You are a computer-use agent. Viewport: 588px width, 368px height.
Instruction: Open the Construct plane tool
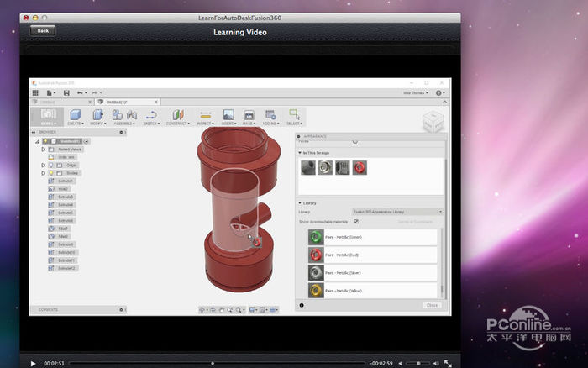[x=177, y=115]
